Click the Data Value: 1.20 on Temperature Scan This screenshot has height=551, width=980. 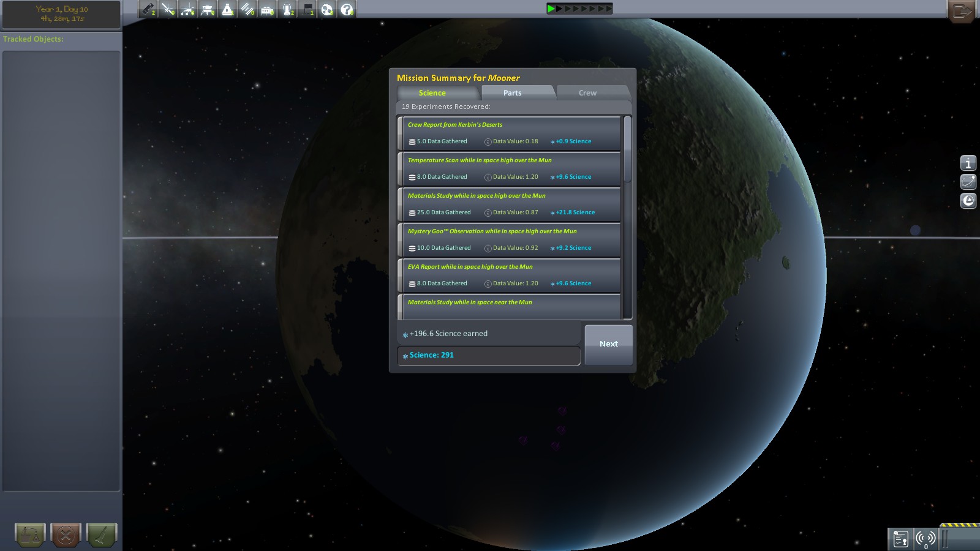516,177
